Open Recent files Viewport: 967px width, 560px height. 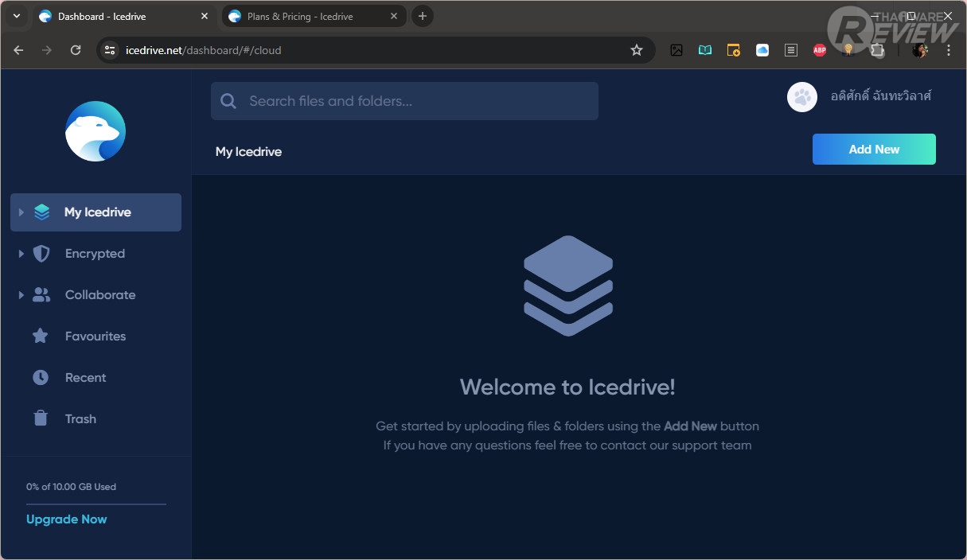tap(96, 378)
